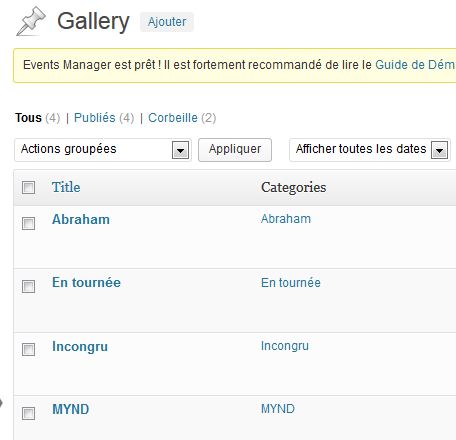Screen dimensions: 456x440
Task: Open the Afficher toutes les dates dropdown
Action: point(370,150)
